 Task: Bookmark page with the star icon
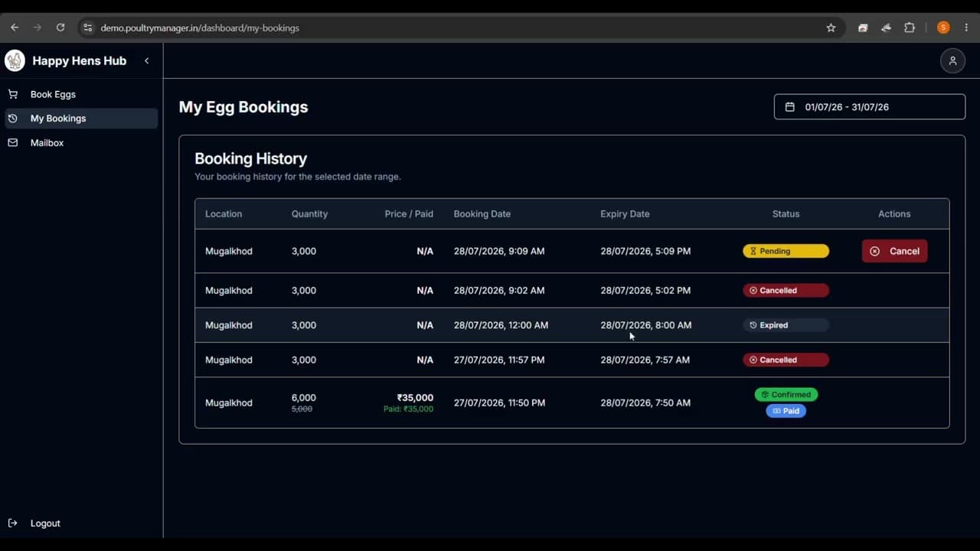[831, 28]
